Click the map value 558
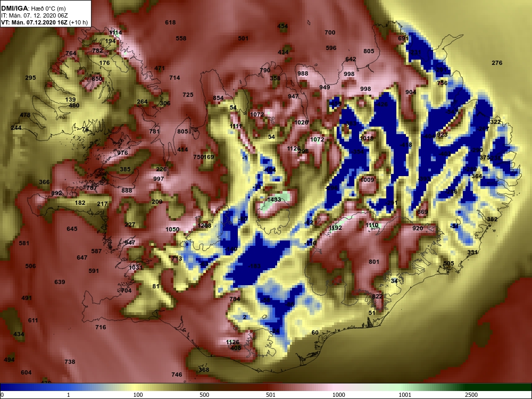Image resolution: width=532 pixels, height=399 pixels. [181, 38]
